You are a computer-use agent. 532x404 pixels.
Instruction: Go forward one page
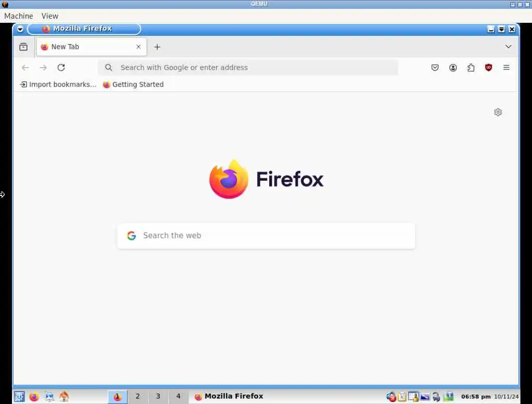(x=43, y=68)
